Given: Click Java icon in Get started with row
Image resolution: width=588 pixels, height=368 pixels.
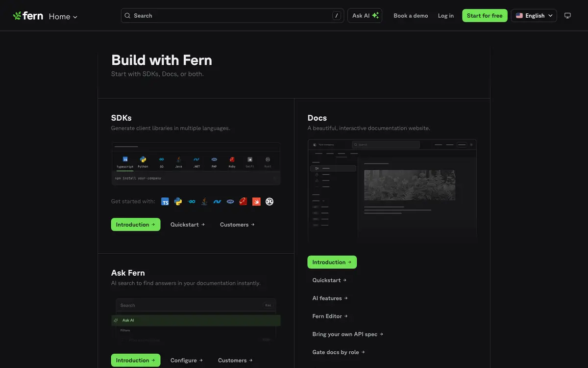Looking at the screenshot, I should pyautogui.click(x=204, y=202).
